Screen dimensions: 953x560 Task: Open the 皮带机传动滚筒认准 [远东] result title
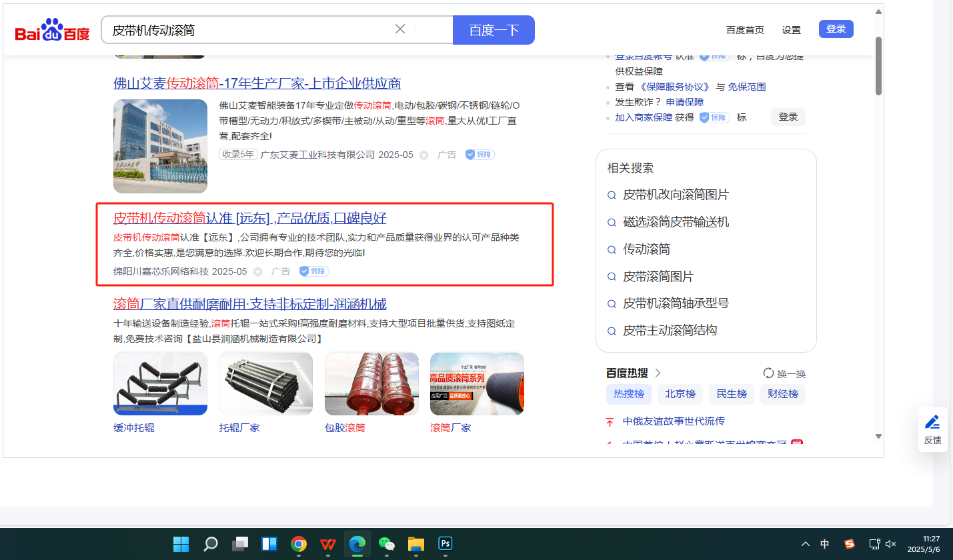click(x=250, y=219)
